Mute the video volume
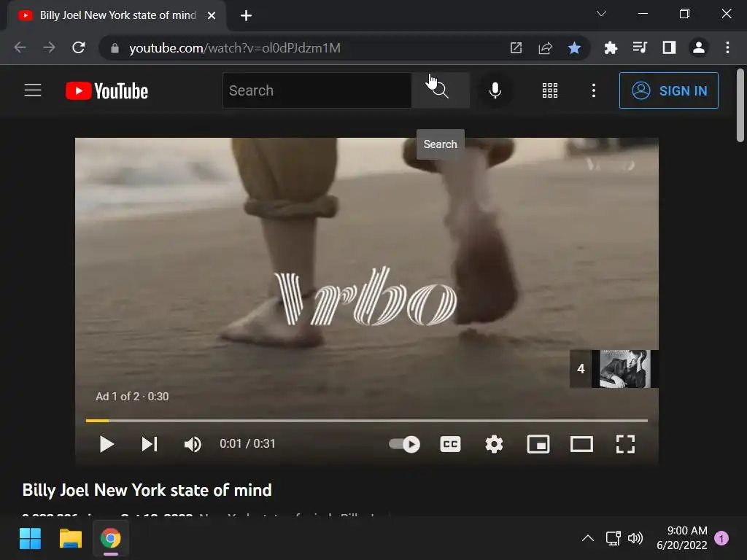Screen dimensions: 747x560 (x=193, y=444)
